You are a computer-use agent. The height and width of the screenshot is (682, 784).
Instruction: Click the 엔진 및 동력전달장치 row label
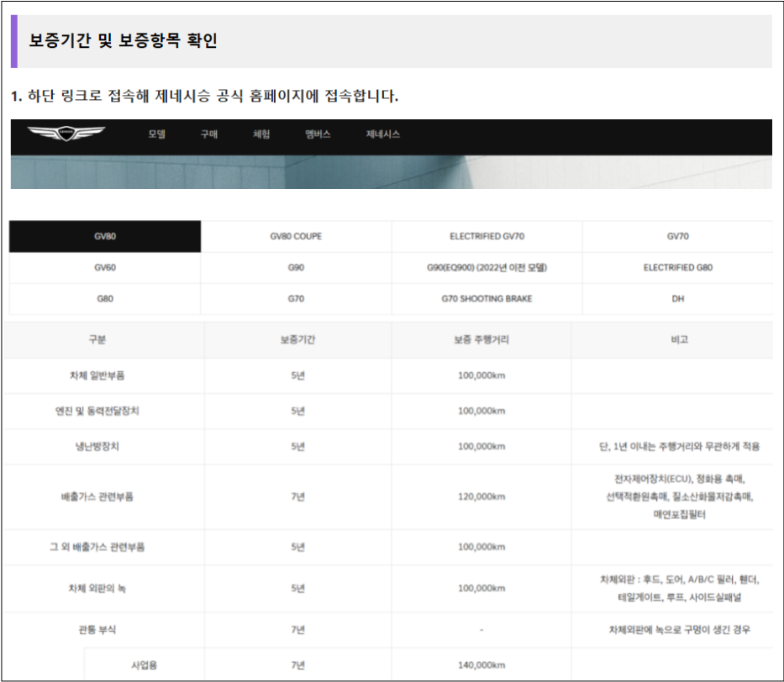(x=97, y=412)
